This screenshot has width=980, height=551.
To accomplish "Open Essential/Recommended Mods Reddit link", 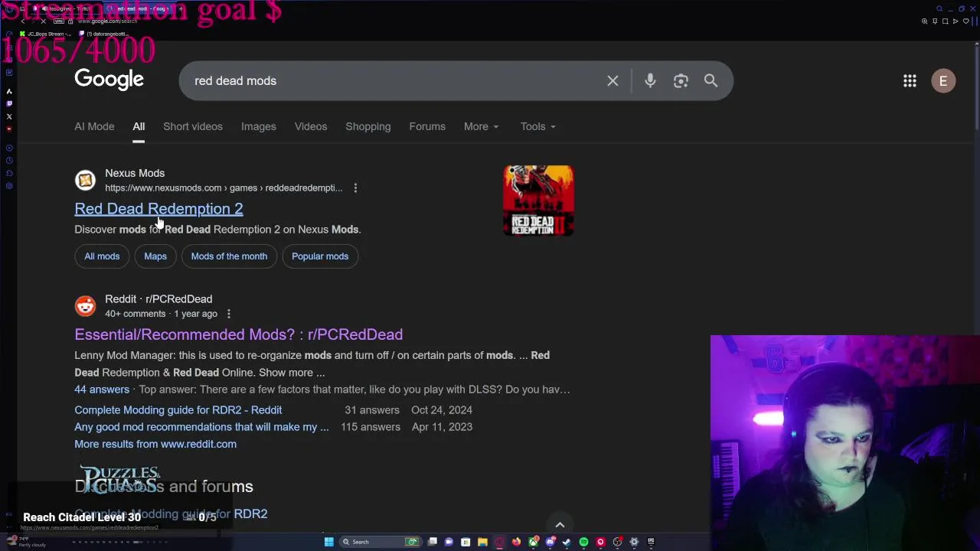I will pyautogui.click(x=239, y=334).
